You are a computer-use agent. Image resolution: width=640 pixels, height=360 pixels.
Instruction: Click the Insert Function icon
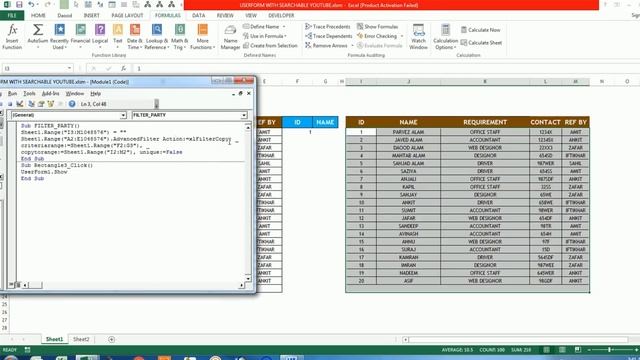[x=12, y=37]
